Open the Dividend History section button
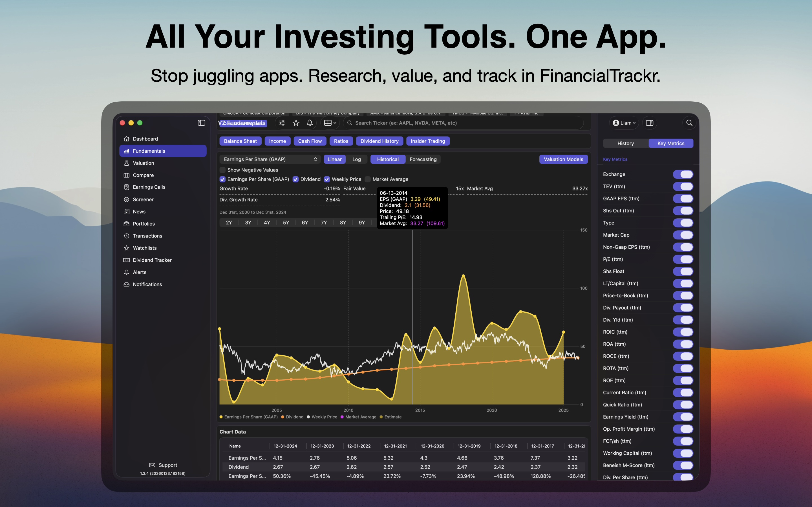 (x=379, y=141)
